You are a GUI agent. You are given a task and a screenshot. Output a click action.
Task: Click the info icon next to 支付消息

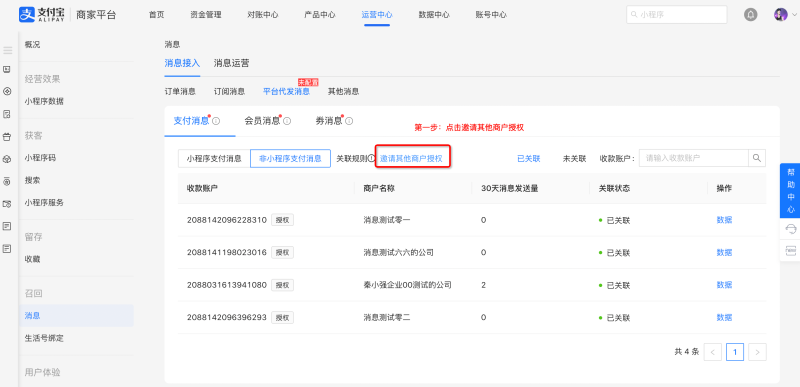[216, 121]
